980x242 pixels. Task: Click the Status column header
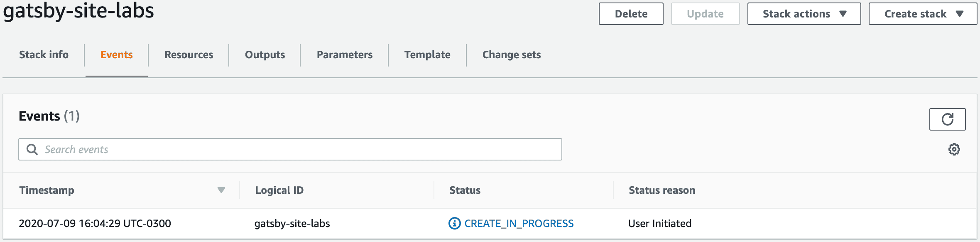click(x=465, y=190)
